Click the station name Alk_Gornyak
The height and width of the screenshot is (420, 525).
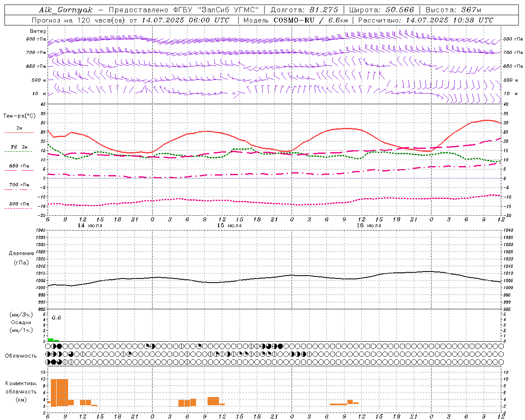point(66,10)
